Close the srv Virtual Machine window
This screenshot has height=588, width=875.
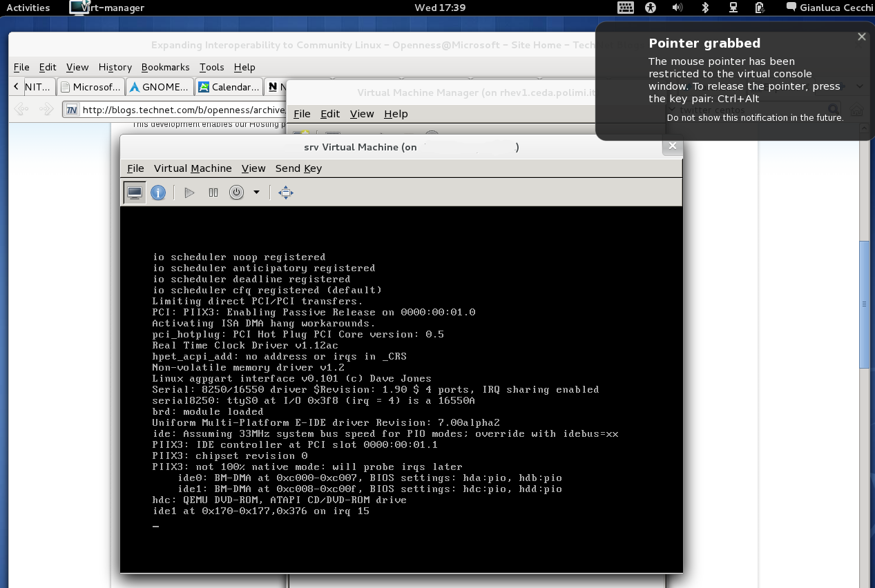pos(672,146)
